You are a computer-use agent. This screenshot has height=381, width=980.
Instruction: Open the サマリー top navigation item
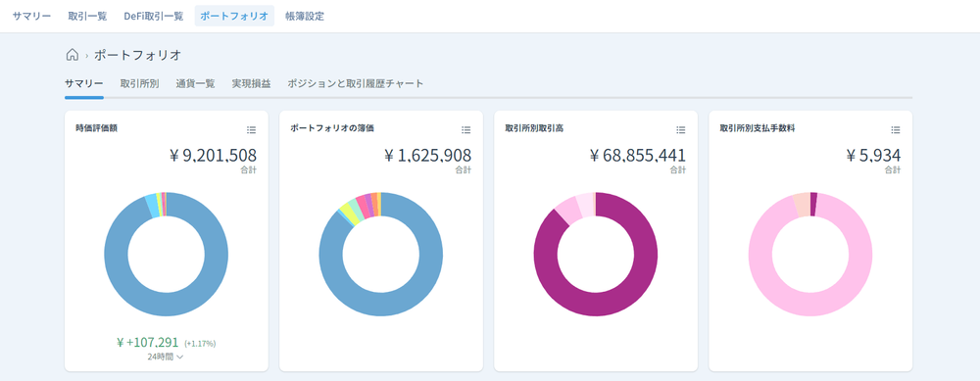click(32, 17)
